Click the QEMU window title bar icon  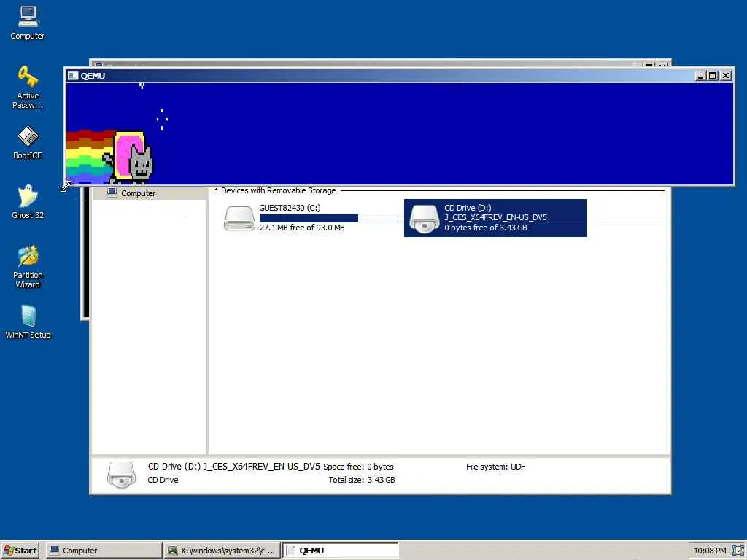click(73, 76)
